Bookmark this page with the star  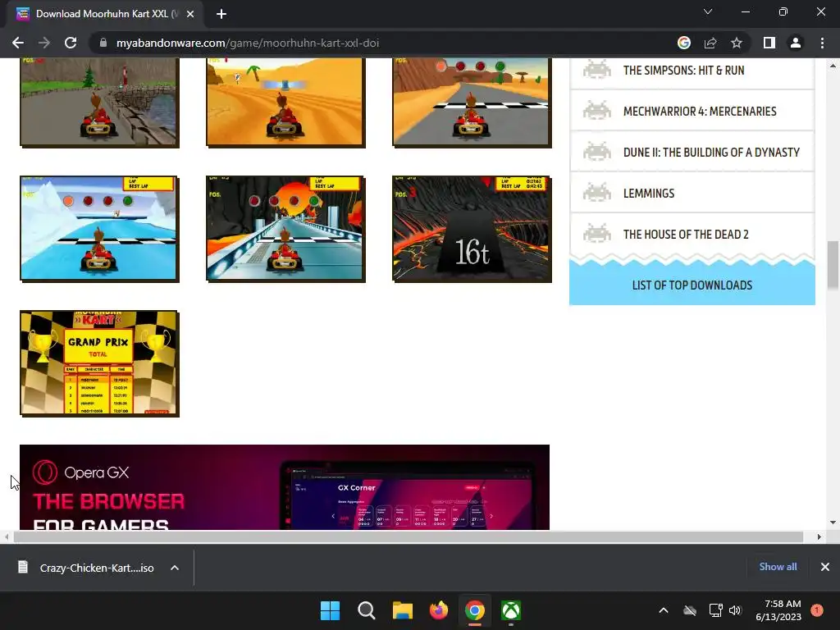pyautogui.click(x=737, y=43)
